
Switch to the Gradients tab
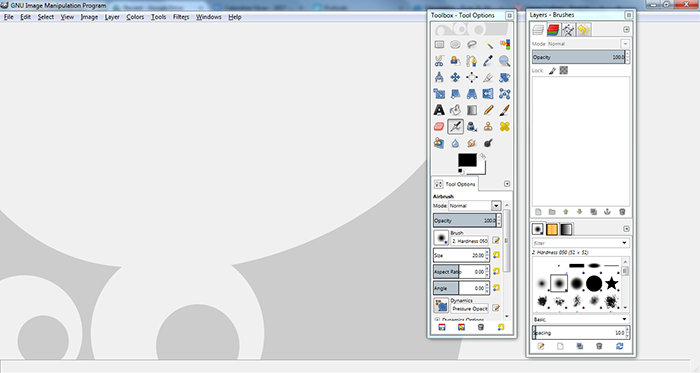pyautogui.click(x=566, y=229)
